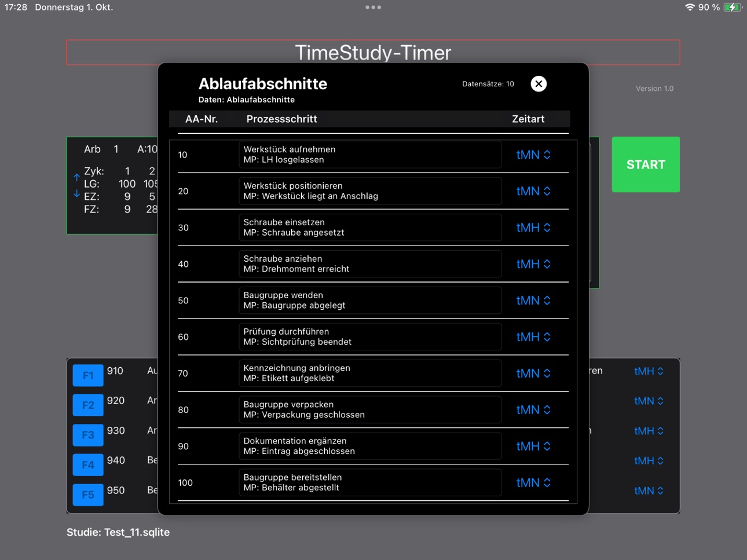
Task: Edit the Werkstück positionieren step field
Action: (370, 191)
